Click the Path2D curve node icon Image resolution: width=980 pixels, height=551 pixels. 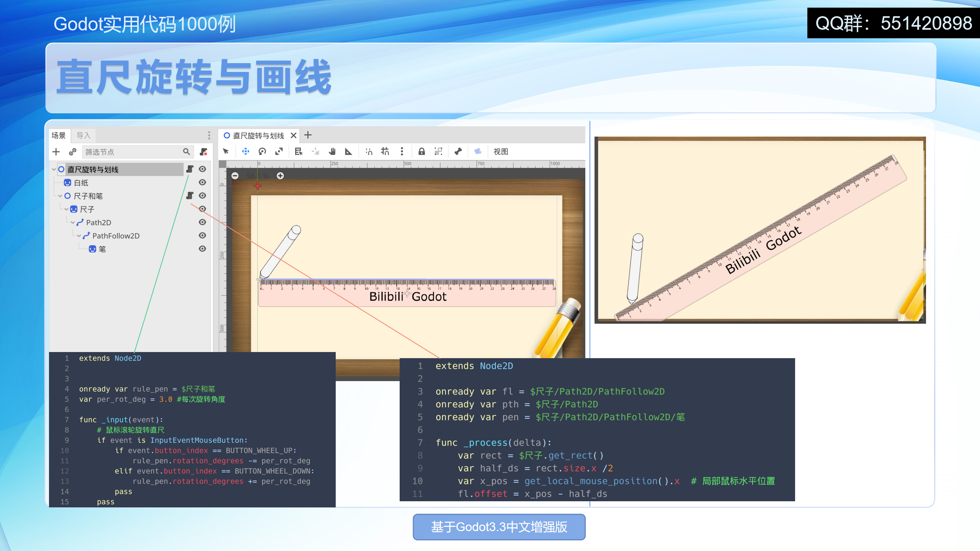[80, 222]
